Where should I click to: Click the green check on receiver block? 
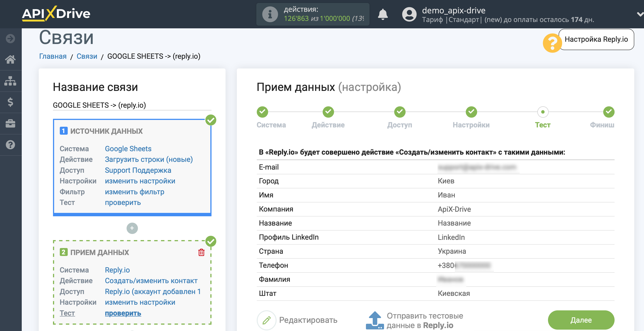point(211,241)
